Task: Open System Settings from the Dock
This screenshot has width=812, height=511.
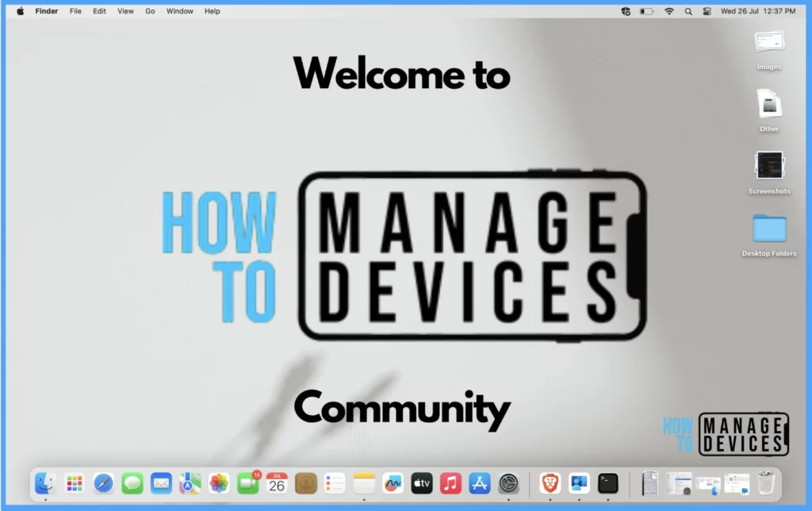Action: click(x=508, y=483)
